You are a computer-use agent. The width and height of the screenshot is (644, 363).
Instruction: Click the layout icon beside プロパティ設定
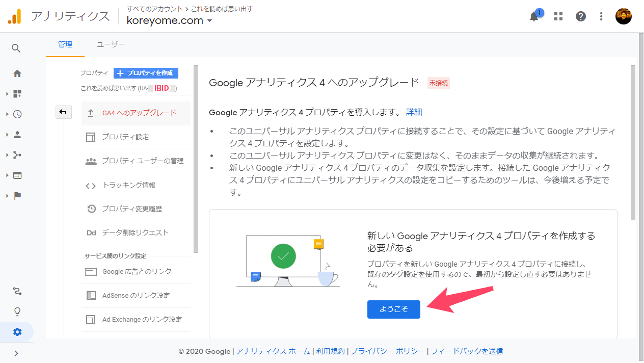coord(91,137)
